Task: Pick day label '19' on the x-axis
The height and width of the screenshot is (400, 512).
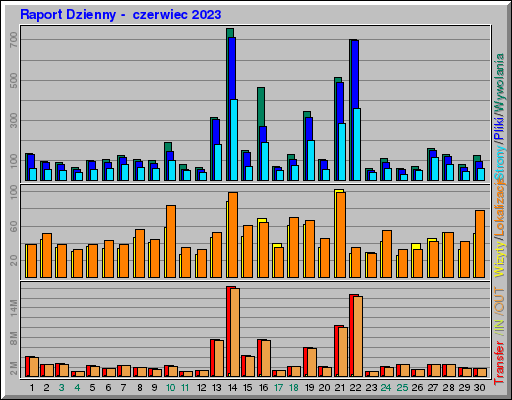Action: tap(309, 388)
